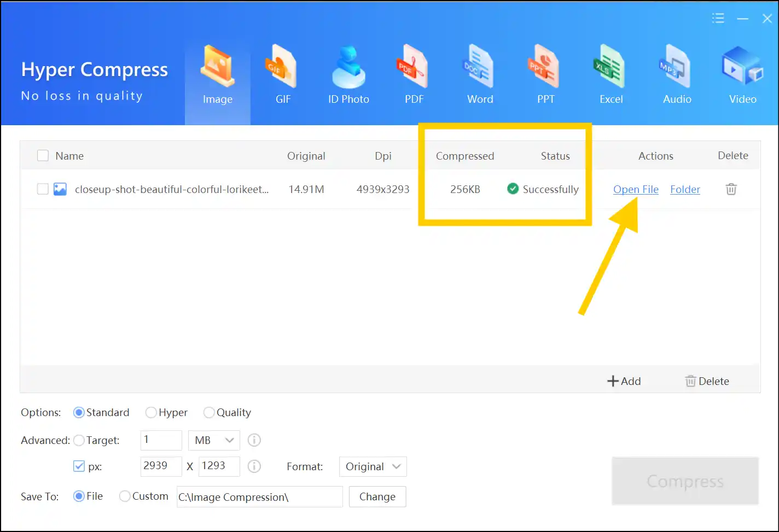Enable the Target size radio button
779x532 pixels.
96,440
